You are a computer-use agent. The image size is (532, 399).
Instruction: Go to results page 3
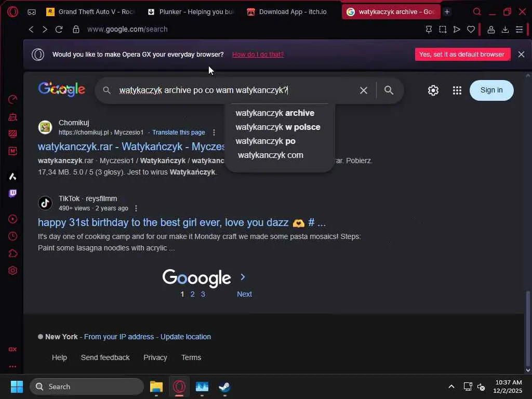tap(203, 294)
